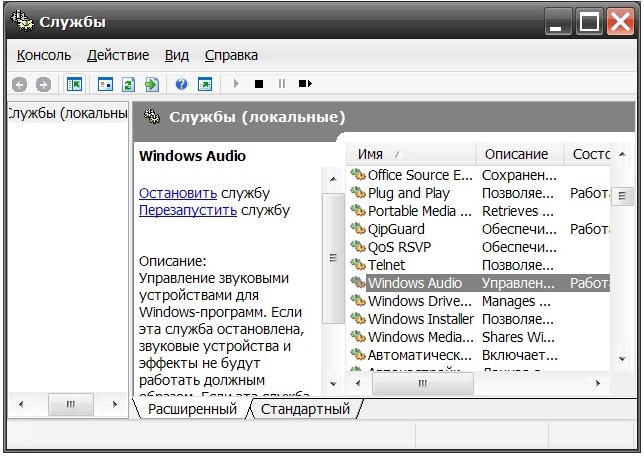Click the gear icon beside Telnet
The width and height of the screenshot is (644, 457).
click(x=358, y=264)
